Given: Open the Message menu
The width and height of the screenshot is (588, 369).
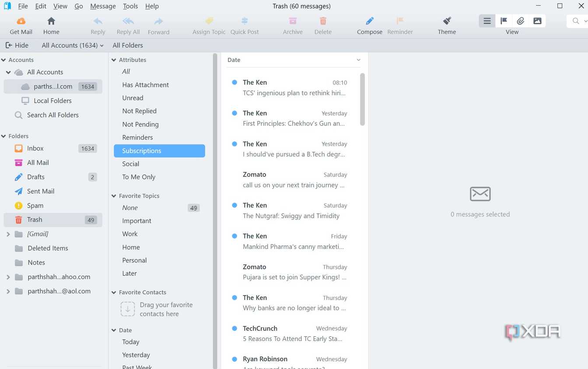Looking at the screenshot, I should point(103,6).
